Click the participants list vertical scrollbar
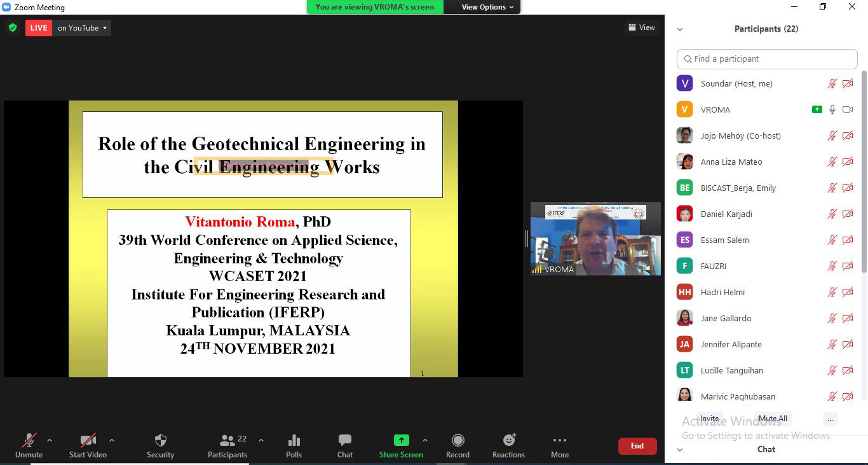 864,172
